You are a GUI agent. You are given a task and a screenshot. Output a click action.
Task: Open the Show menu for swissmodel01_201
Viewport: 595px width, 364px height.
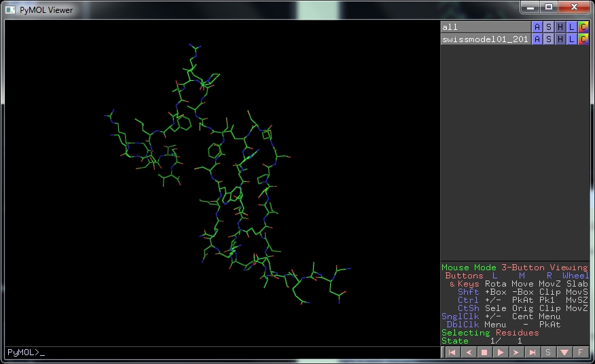click(x=549, y=39)
